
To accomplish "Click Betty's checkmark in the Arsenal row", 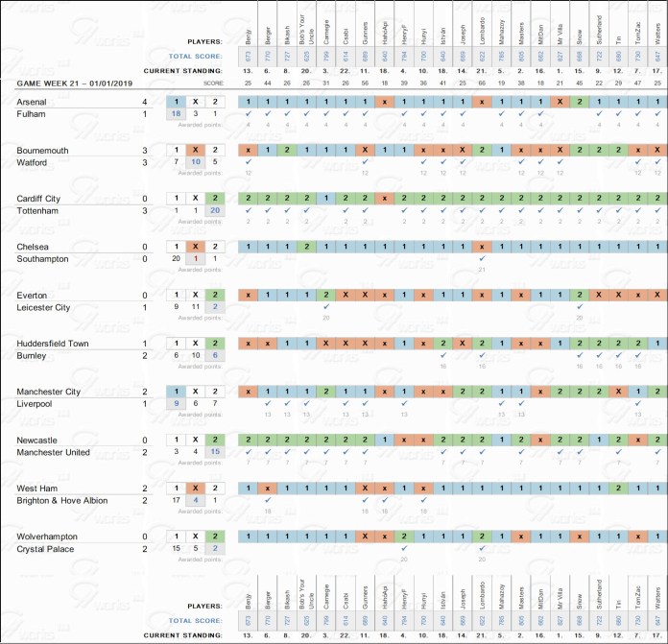I will pyautogui.click(x=248, y=113).
